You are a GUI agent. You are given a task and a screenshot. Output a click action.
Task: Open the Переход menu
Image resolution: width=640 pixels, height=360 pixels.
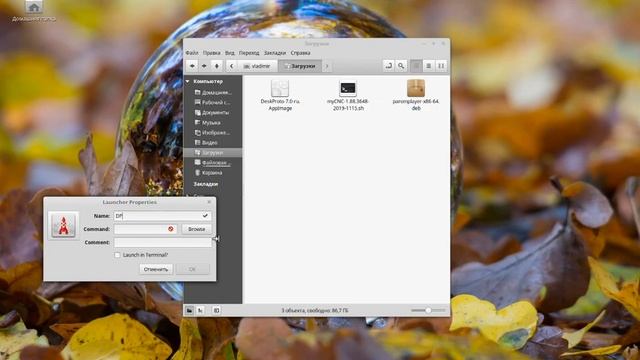(x=249, y=53)
